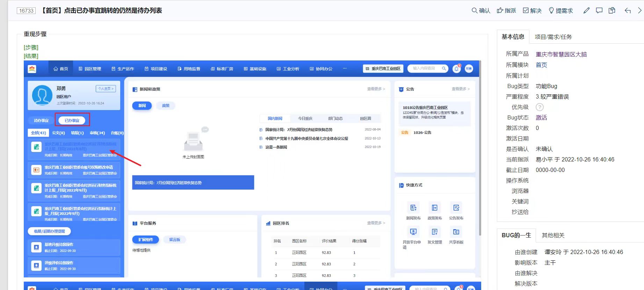This screenshot has width=644, height=290.
Task: Click the comment bubble icon
Action: 599,10
